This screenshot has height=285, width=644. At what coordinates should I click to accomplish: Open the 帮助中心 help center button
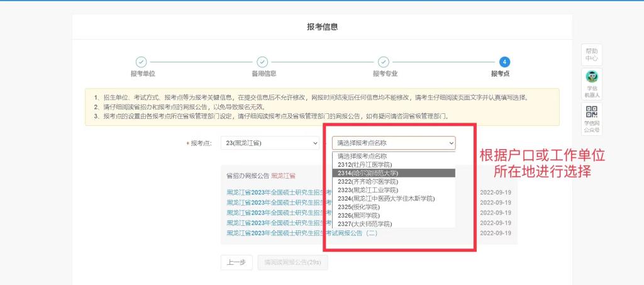coord(592,54)
